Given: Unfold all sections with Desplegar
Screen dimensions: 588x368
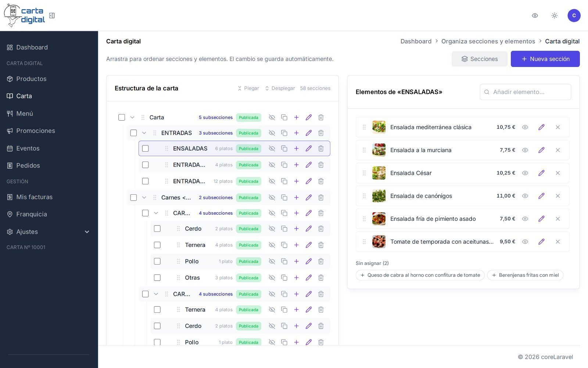Looking at the screenshot, I should (x=280, y=88).
